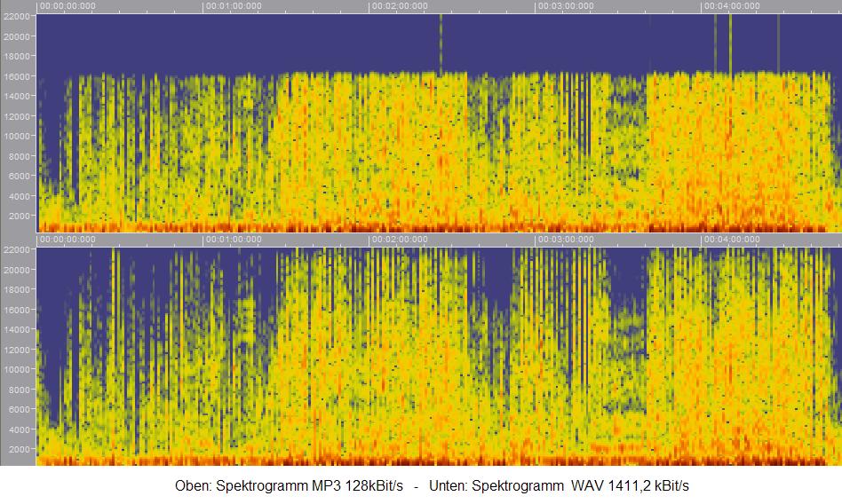The width and height of the screenshot is (842, 504).
Task: Select the 12000 frequency label of the MP3 spectrogram
Action: [17, 116]
